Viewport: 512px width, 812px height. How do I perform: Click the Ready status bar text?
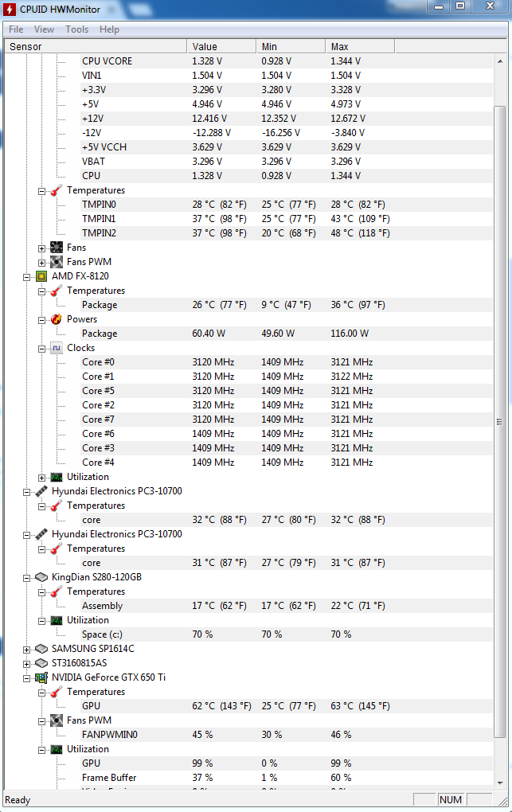pos(18,800)
